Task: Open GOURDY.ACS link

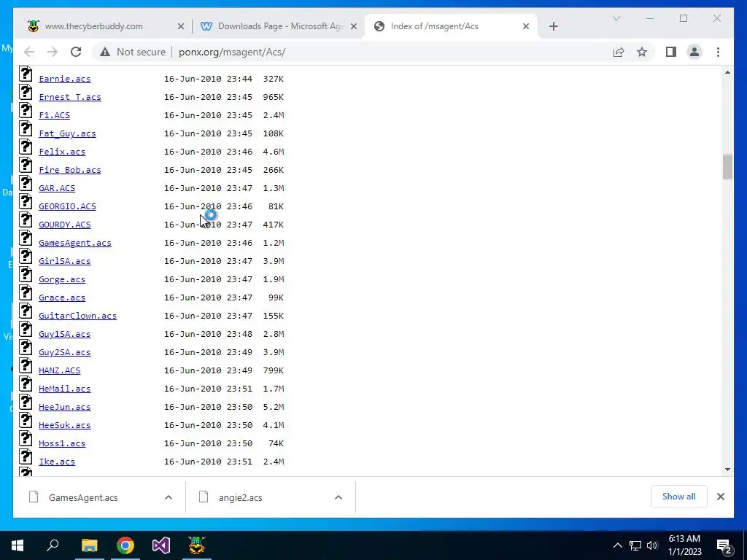Action: tap(64, 225)
